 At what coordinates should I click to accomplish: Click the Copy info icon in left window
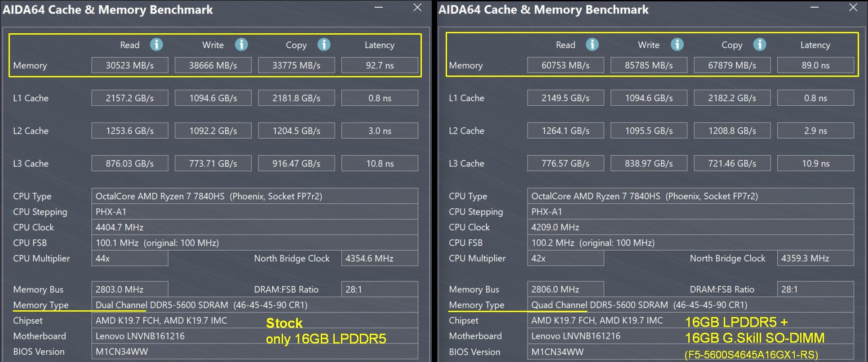(x=324, y=45)
